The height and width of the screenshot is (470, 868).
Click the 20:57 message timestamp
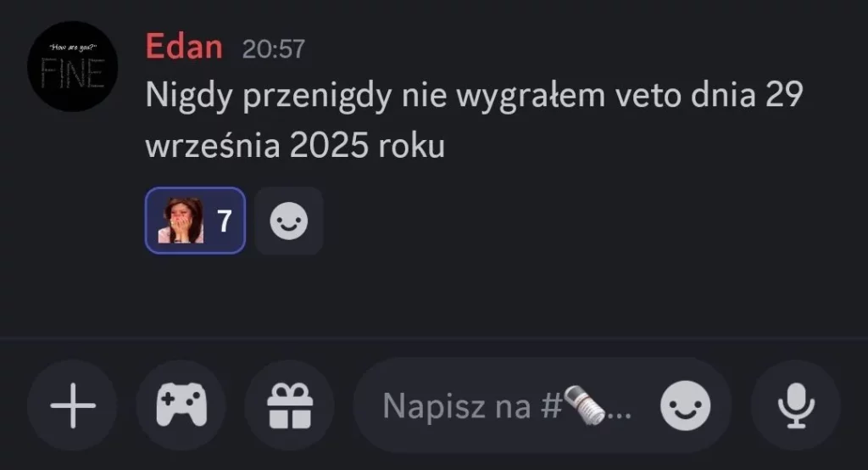(x=274, y=48)
